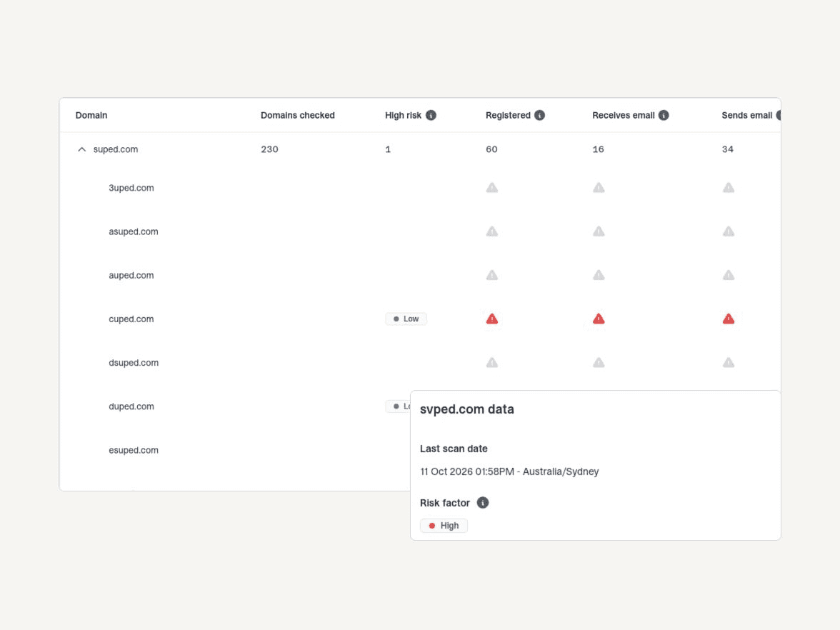The height and width of the screenshot is (630, 840).
Task: Click the sends email count 34
Action: pos(727,149)
